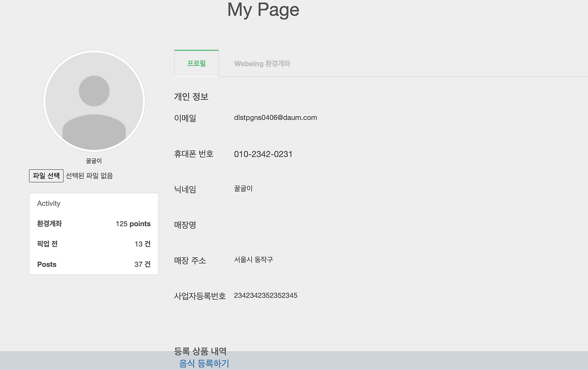Click the 매장 주소 value 서울시 동작구
Image resolution: width=588 pixels, height=370 pixels.
(x=253, y=259)
